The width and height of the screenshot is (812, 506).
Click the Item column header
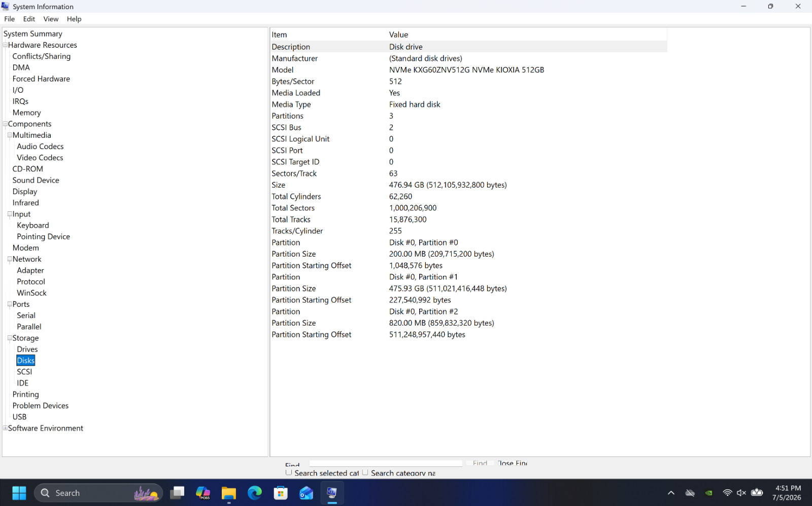tap(329, 34)
